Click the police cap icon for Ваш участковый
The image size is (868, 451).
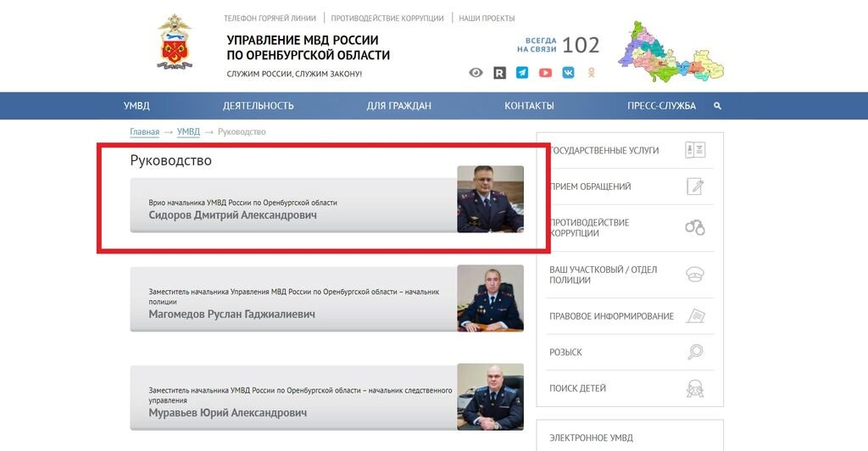click(x=695, y=274)
